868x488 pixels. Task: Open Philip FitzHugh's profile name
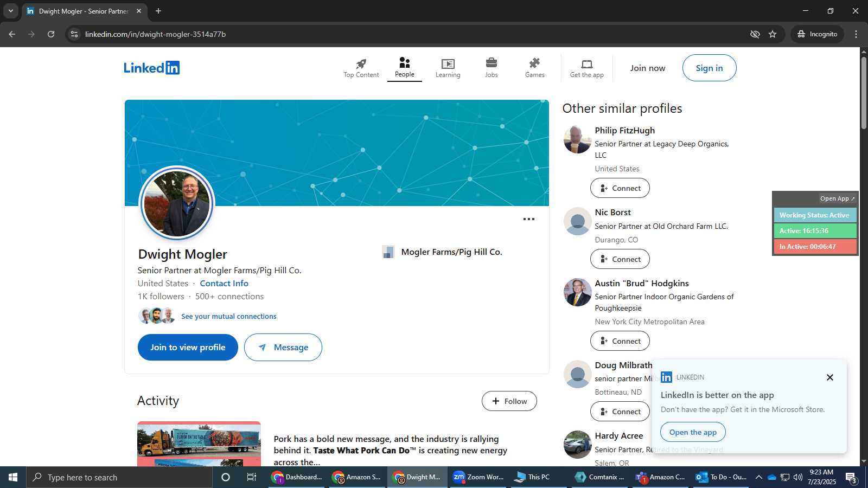click(x=624, y=130)
